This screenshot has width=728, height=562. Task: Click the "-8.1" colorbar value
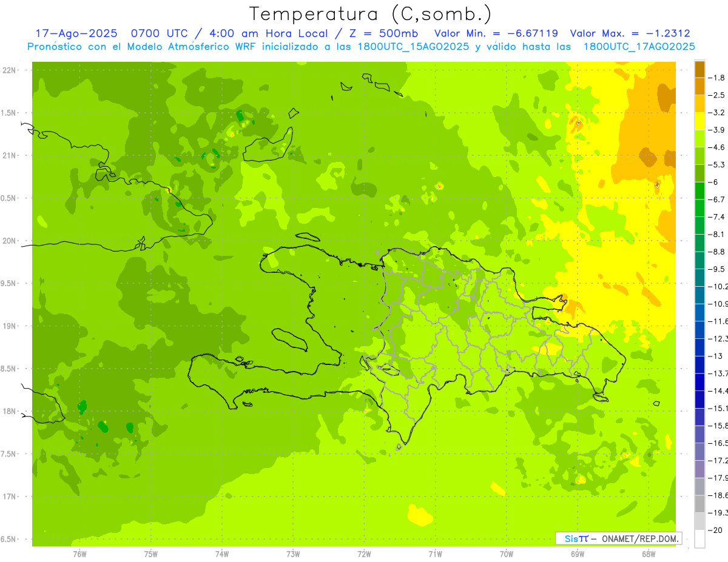tap(717, 234)
